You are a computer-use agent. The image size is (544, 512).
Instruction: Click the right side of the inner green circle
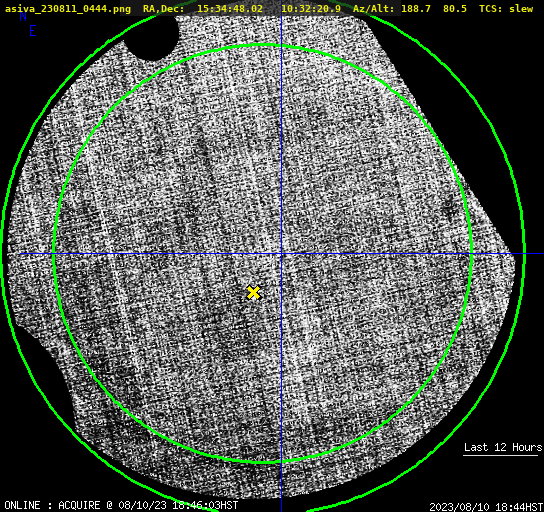[471, 254]
